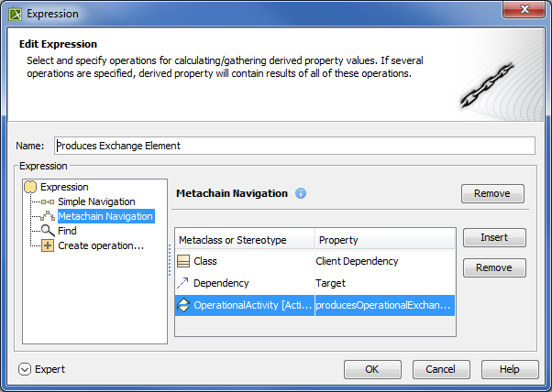Click the Name input field
Image resolution: width=552 pixels, height=392 pixels.
293,146
